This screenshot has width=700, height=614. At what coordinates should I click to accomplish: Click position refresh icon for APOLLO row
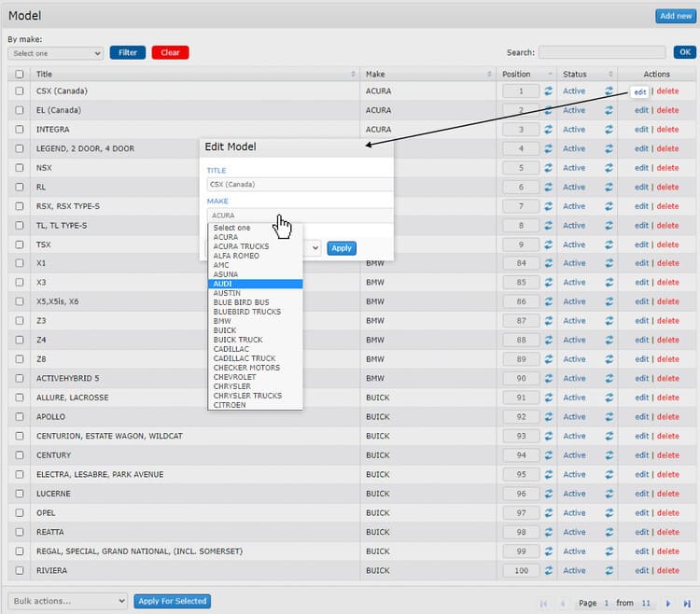(548, 417)
